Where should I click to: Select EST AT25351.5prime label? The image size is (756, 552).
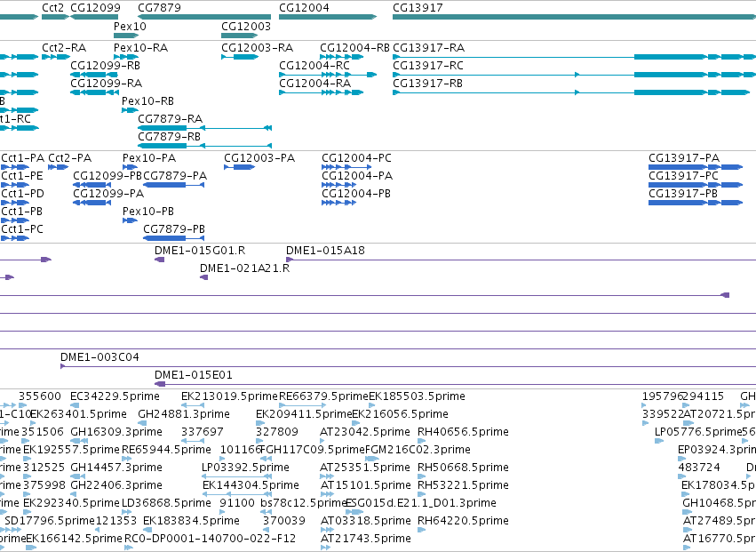(365, 468)
